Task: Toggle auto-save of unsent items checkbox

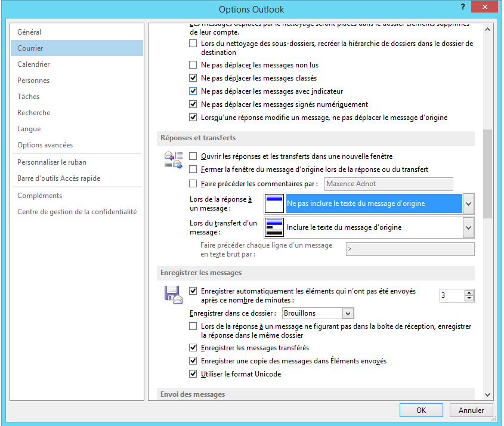Action: pyautogui.click(x=193, y=291)
